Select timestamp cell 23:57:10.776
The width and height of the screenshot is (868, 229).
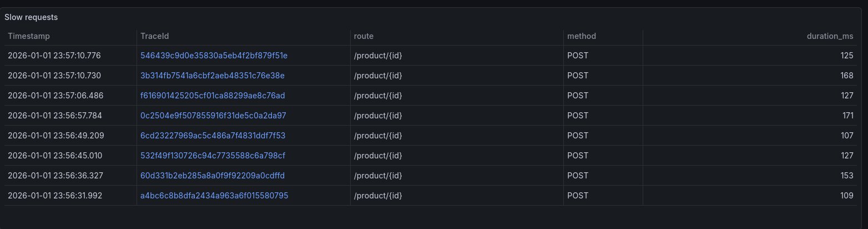(x=55, y=56)
